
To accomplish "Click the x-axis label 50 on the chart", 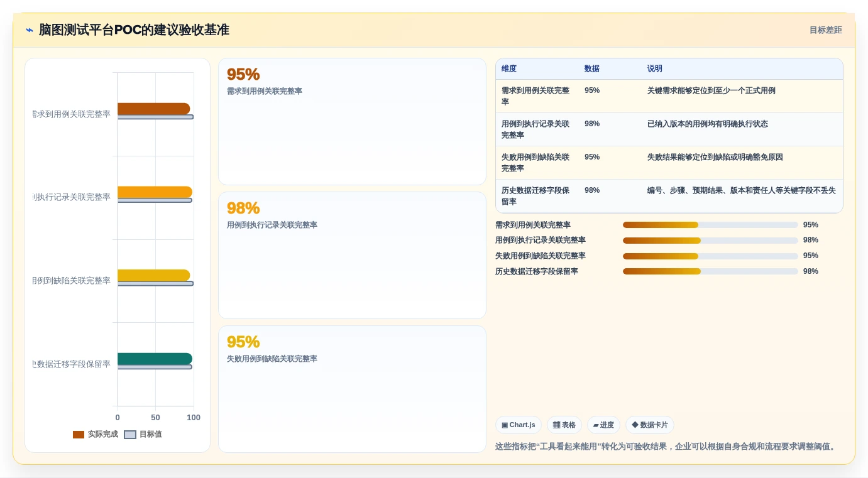I will 155,418.
